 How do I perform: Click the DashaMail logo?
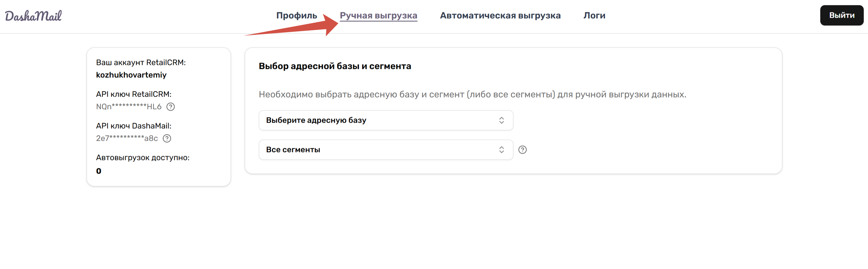tap(33, 16)
